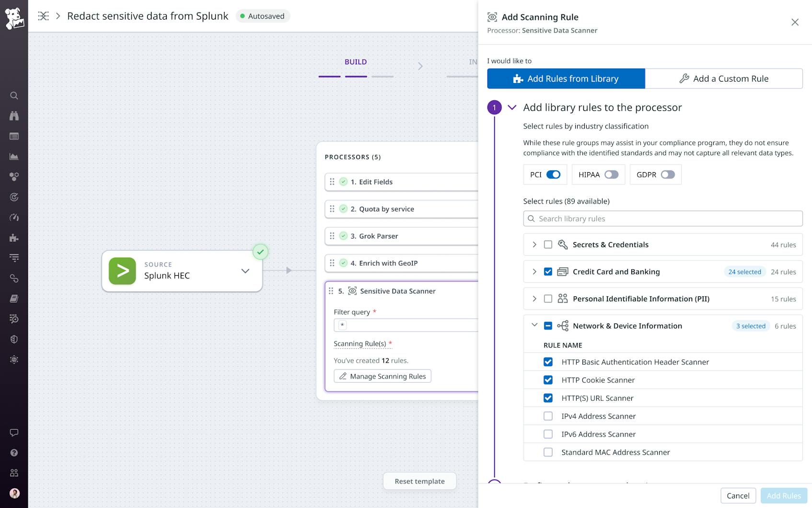The height and width of the screenshot is (508, 812).
Task: Click the Manage Scanning Rules button
Action: point(383,376)
